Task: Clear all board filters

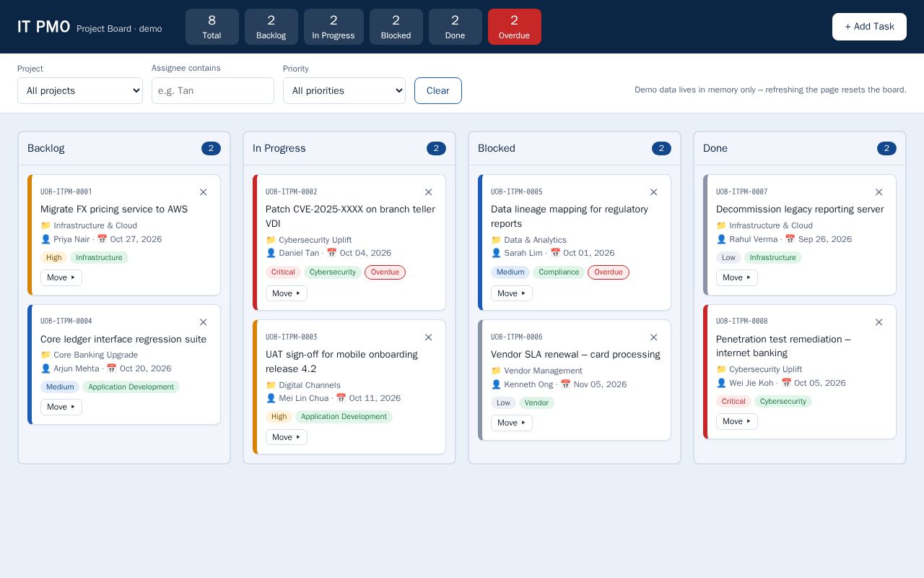Action: tap(438, 90)
